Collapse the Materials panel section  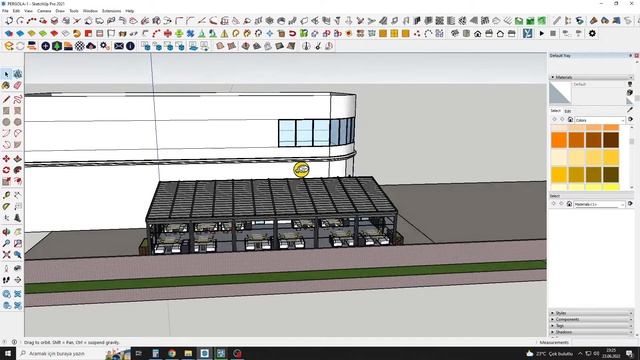click(591, 77)
